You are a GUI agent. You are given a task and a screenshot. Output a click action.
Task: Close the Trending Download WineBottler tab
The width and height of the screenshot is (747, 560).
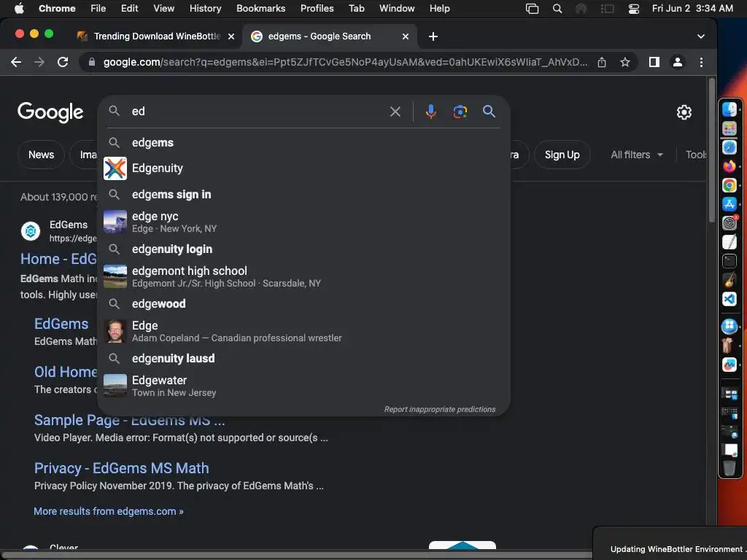point(231,36)
